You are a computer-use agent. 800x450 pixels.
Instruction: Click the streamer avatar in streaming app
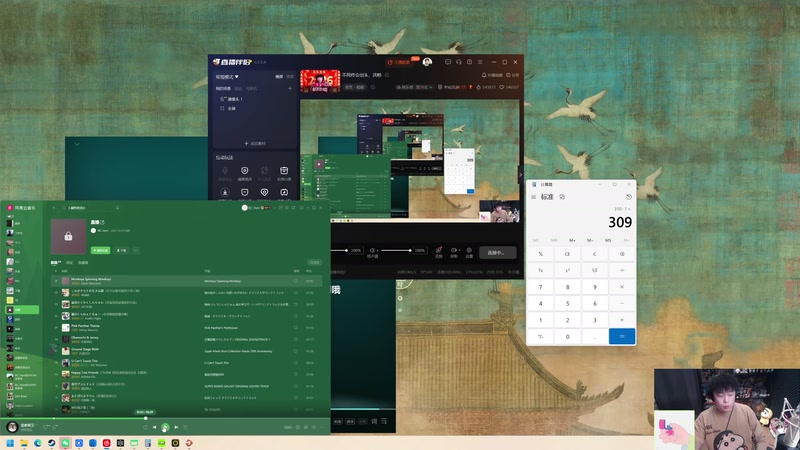[427, 62]
